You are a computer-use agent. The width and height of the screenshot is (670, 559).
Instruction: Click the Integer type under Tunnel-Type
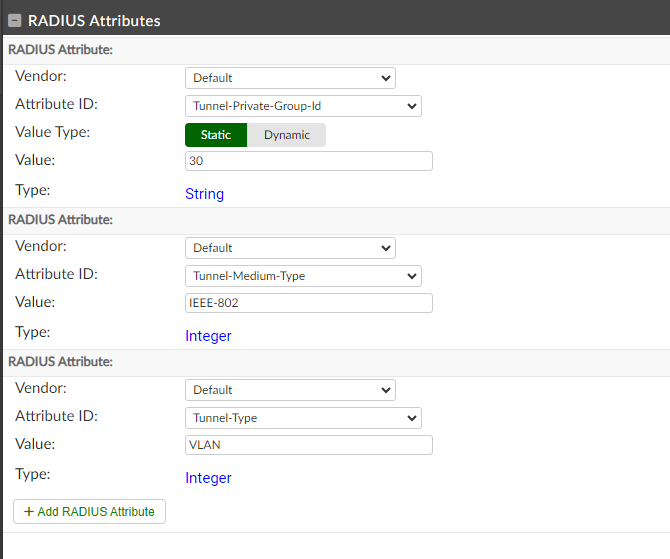point(208,478)
